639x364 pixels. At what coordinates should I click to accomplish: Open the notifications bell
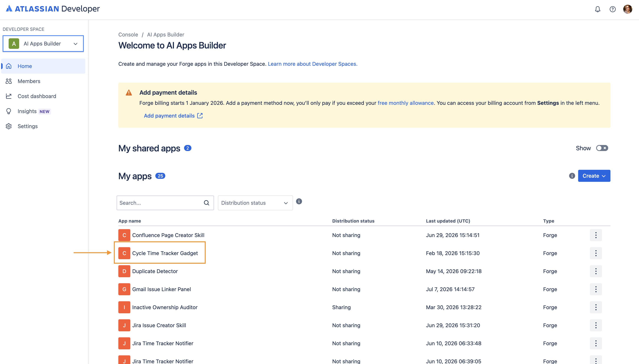(x=597, y=9)
